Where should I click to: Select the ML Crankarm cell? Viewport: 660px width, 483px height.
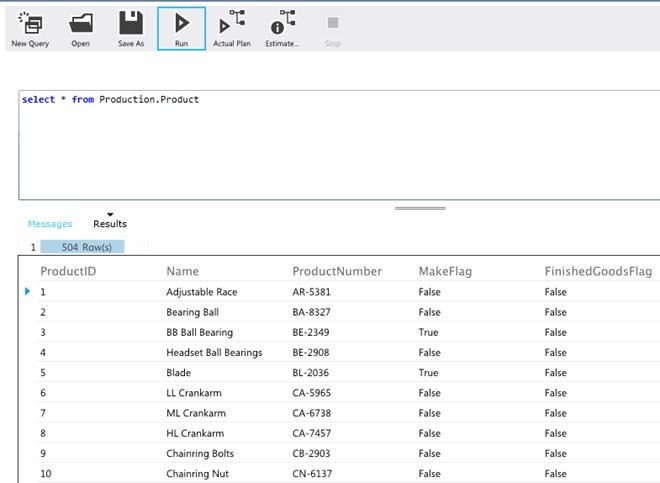196,413
